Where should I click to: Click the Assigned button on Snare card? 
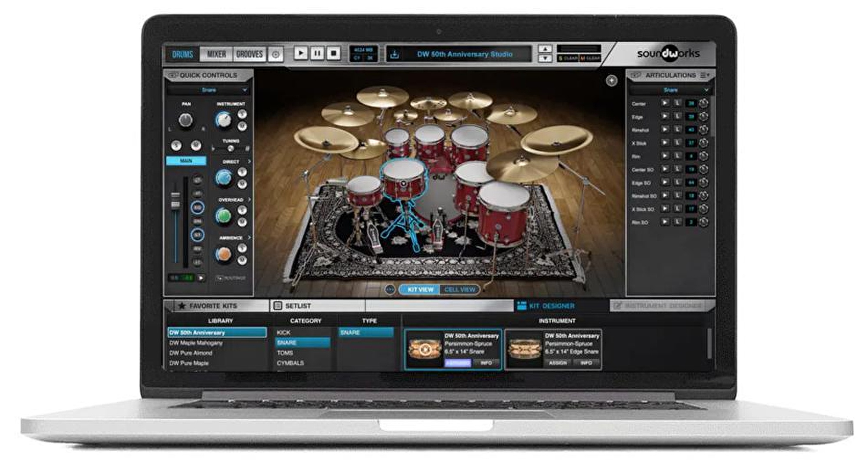point(458,363)
